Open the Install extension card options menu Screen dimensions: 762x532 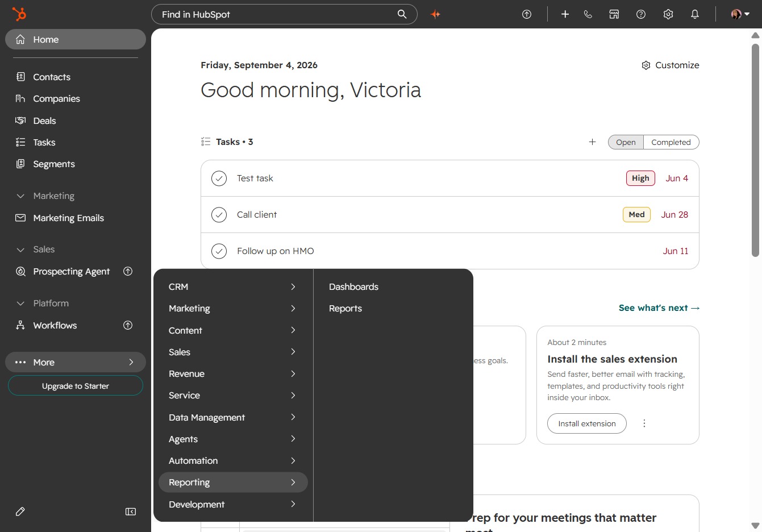pyautogui.click(x=644, y=423)
